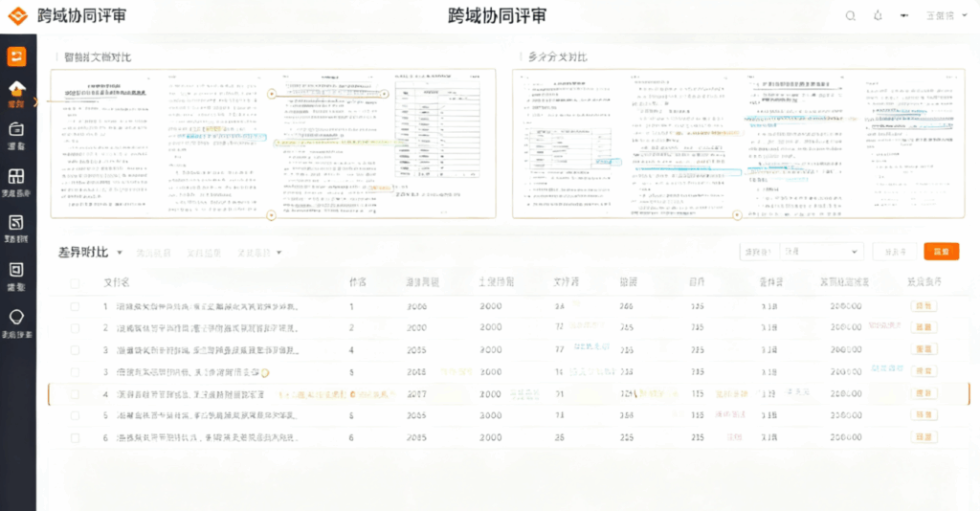
Task: Toggle the select-all checkbox in the table header
Action: [75, 283]
